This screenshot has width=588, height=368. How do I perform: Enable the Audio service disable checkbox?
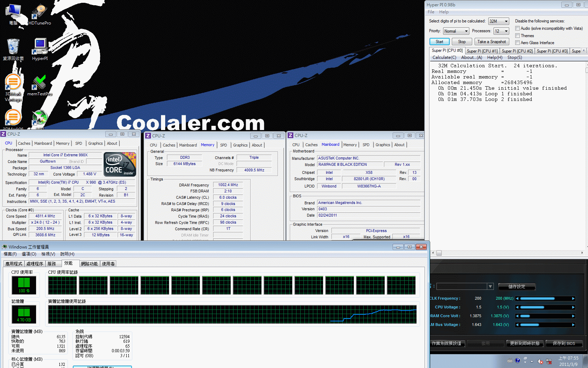click(x=517, y=28)
